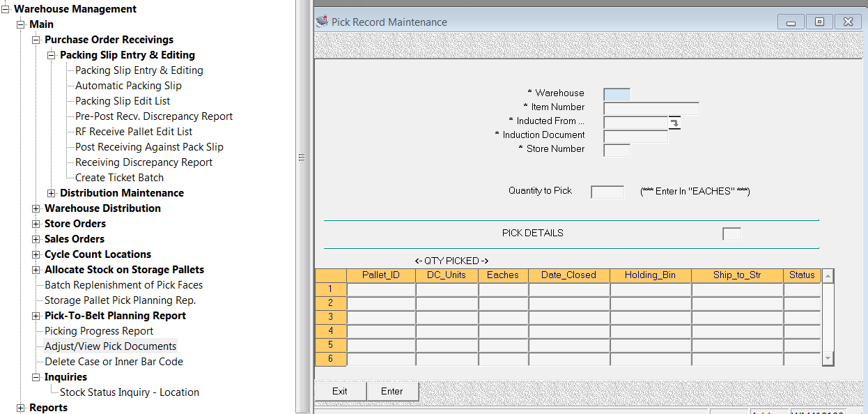Screen dimensions: 868x414
Task: Tick the PICK DETAILS checkbox
Action: [731, 234]
